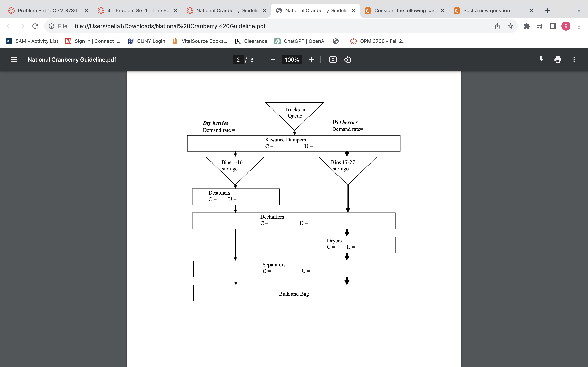Toggle the Chrome side panel
Viewport: 588px width, 367px height.
click(553, 26)
